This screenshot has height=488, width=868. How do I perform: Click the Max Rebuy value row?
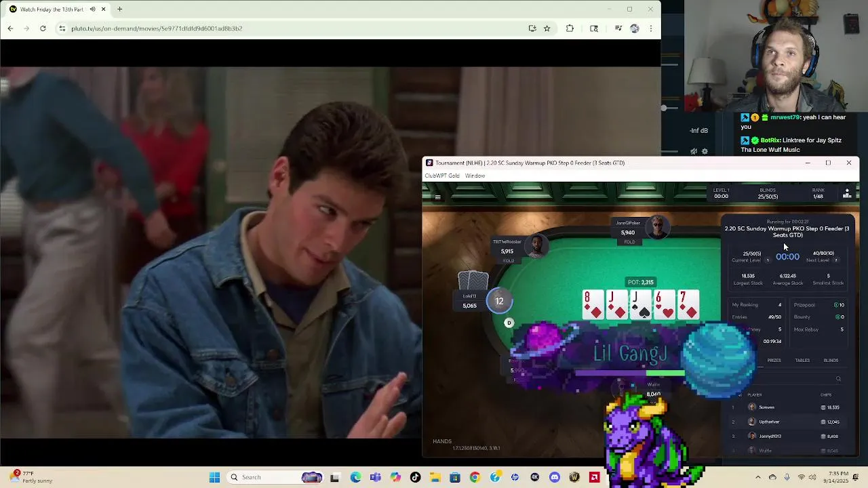pos(819,329)
